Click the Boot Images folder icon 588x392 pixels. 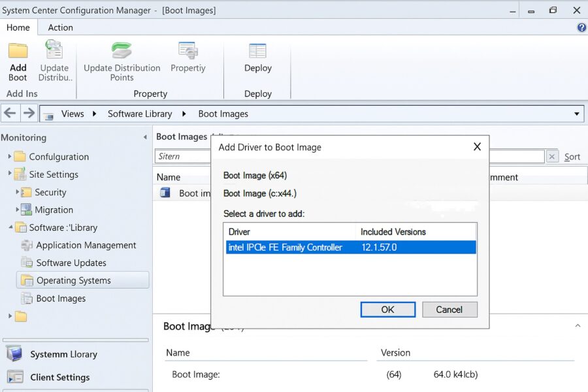[x=27, y=298]
